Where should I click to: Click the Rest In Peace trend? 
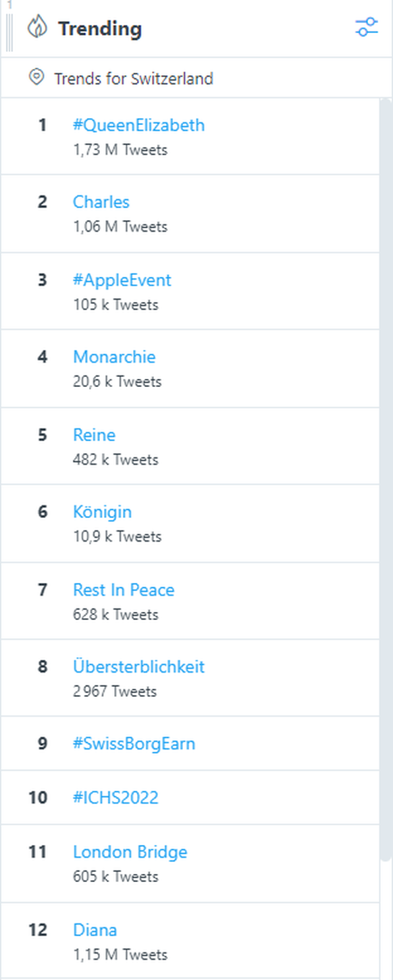124,590
